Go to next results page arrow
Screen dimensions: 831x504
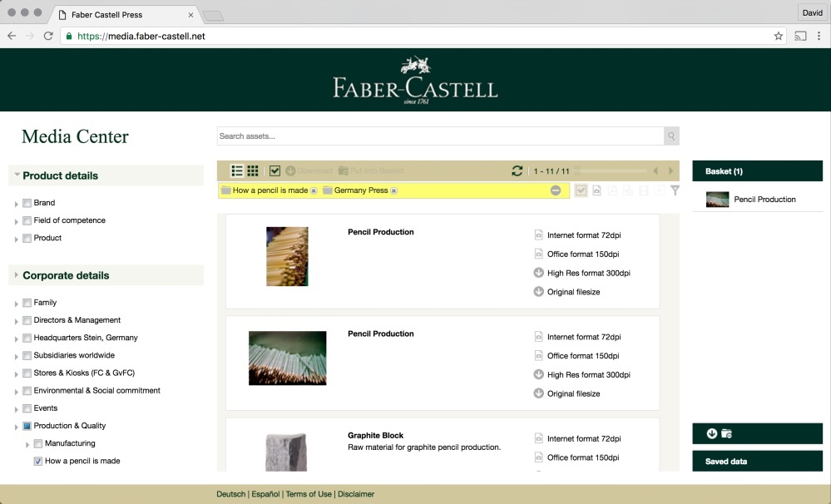click(671, 170)
